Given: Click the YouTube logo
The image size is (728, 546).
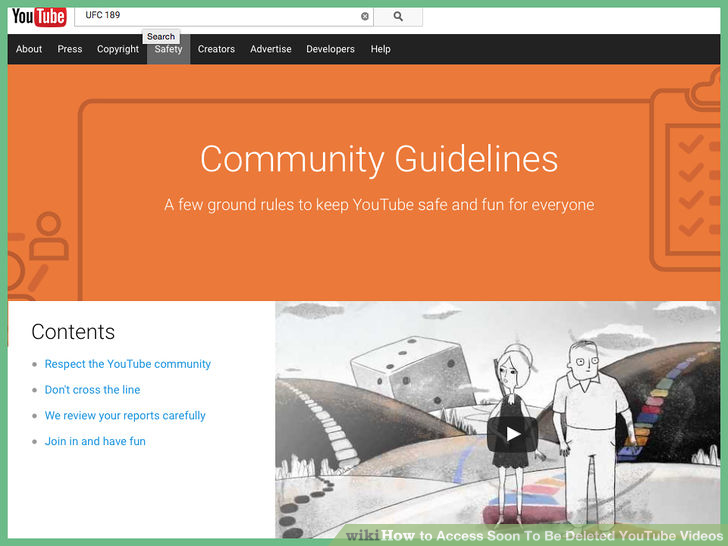Looking at the screenshot, I should click(39, 17).
